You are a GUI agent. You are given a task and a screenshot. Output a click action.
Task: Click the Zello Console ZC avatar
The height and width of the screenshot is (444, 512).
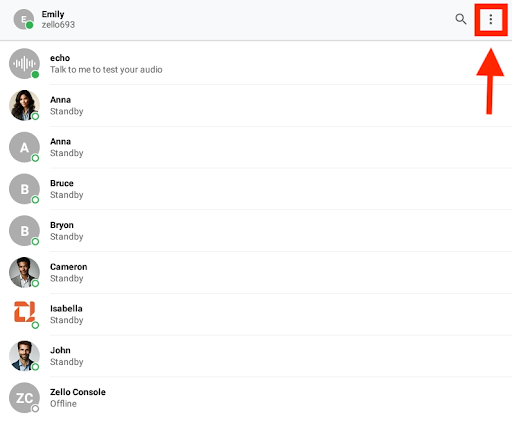click(24, 398)
